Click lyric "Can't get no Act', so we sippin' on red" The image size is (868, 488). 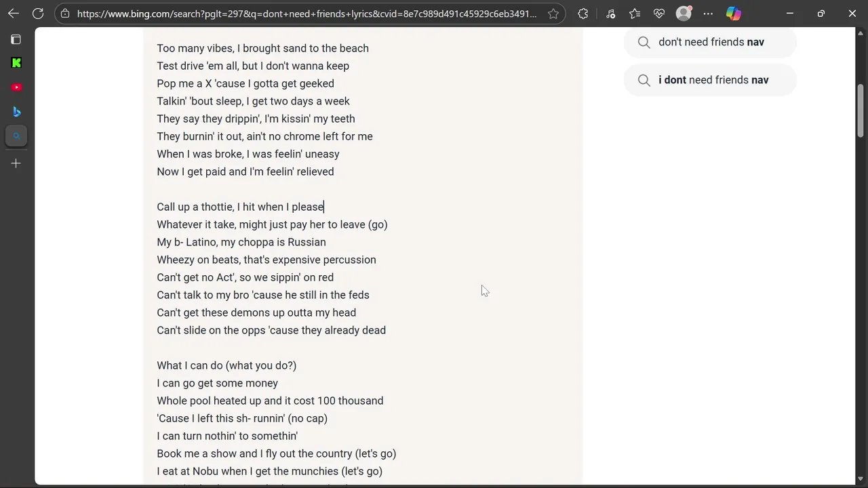click(245, 277)
